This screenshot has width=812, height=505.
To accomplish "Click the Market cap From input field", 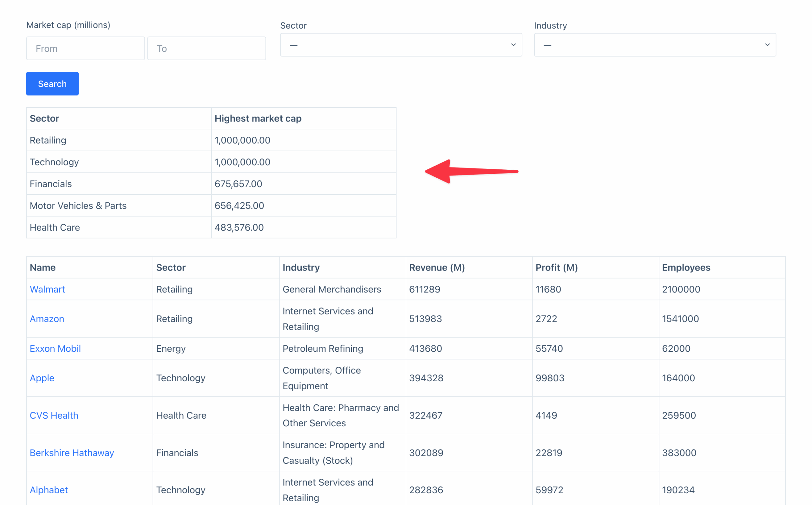I will coord(85,49).
